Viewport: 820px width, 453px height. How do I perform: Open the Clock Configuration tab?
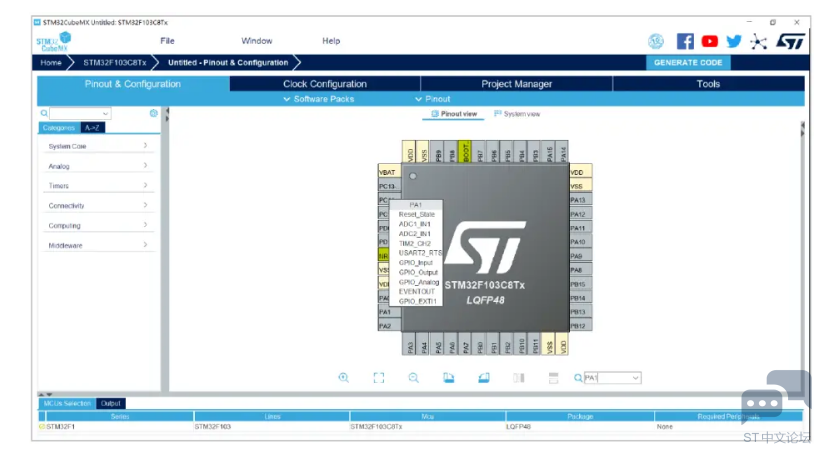(324, 84)
